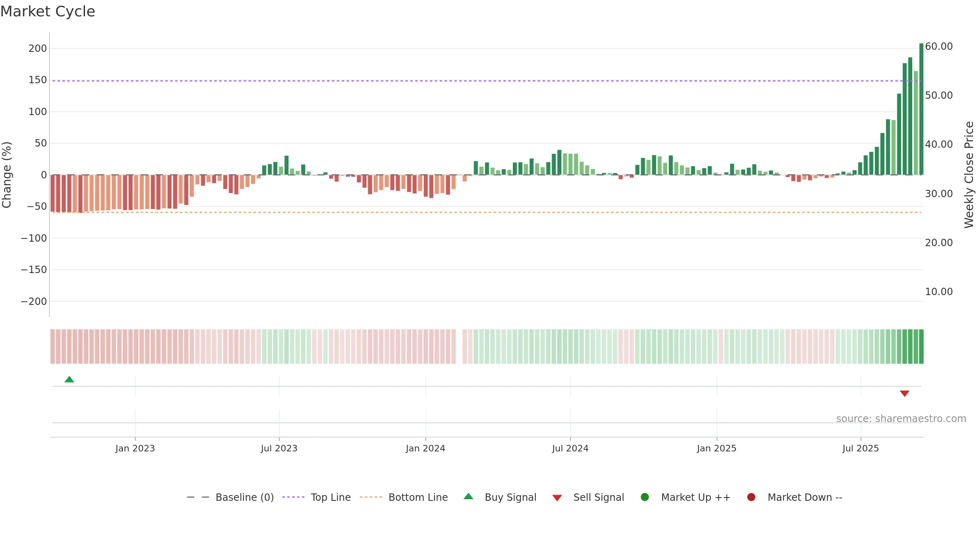This screenshot has width=980, height=551.
Task: Click the 10.00 price axis label
Action: pyautogui.click(x=939, y=292)
